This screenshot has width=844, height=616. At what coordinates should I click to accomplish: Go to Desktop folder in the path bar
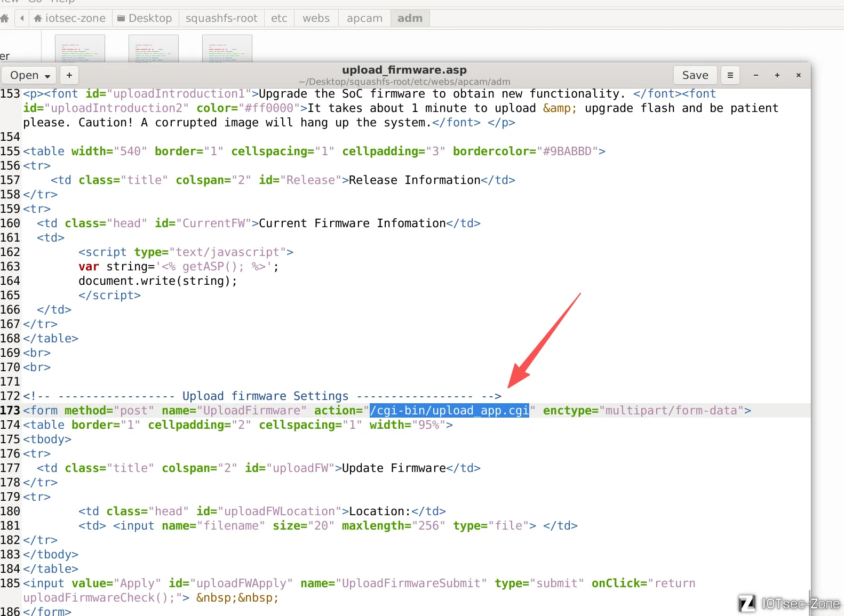pos(145,18)
